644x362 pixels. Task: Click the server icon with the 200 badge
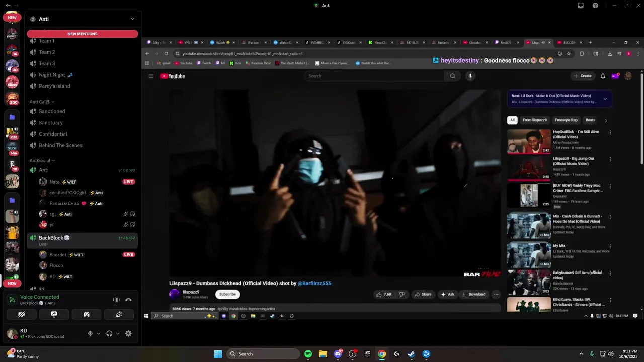(x=12, y=98)
